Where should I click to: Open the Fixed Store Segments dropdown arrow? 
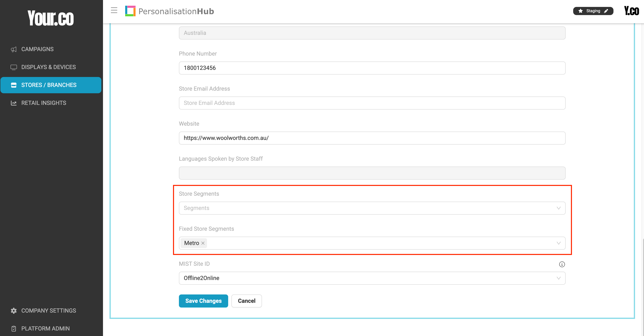(x=559, y=243)
